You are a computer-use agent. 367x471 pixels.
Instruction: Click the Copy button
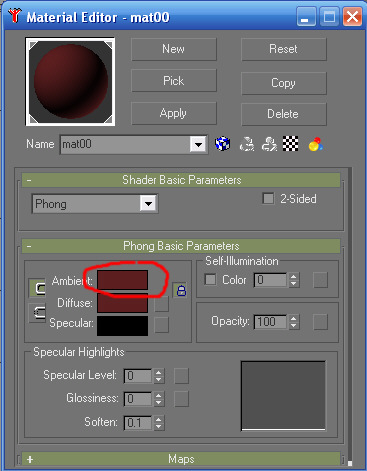(x=284, y=83)
